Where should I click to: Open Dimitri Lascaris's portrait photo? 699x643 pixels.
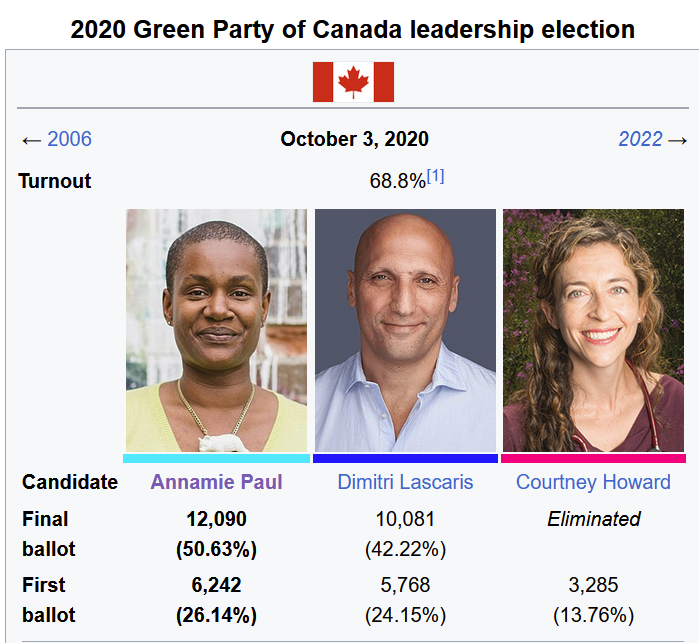click(x=405, y=330)
